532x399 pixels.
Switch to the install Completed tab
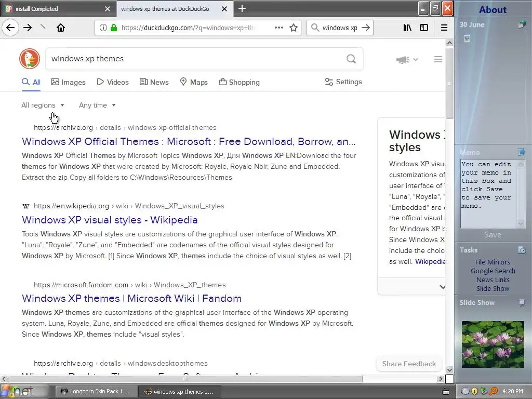click(x=58, y=9)
